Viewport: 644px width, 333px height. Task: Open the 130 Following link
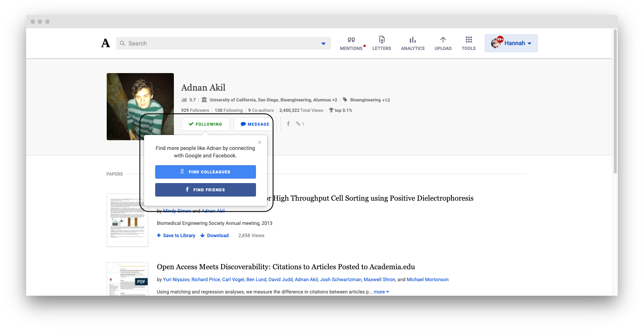[x=229, y=110]
